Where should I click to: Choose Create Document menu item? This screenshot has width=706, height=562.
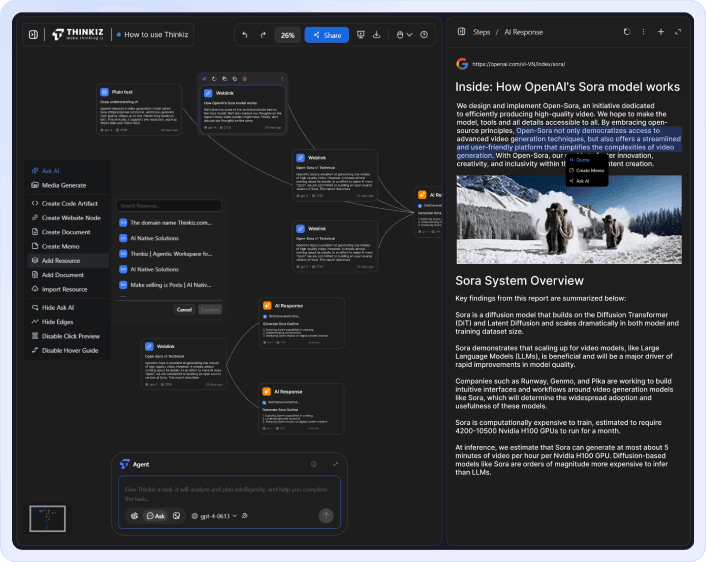pos(68,232)
